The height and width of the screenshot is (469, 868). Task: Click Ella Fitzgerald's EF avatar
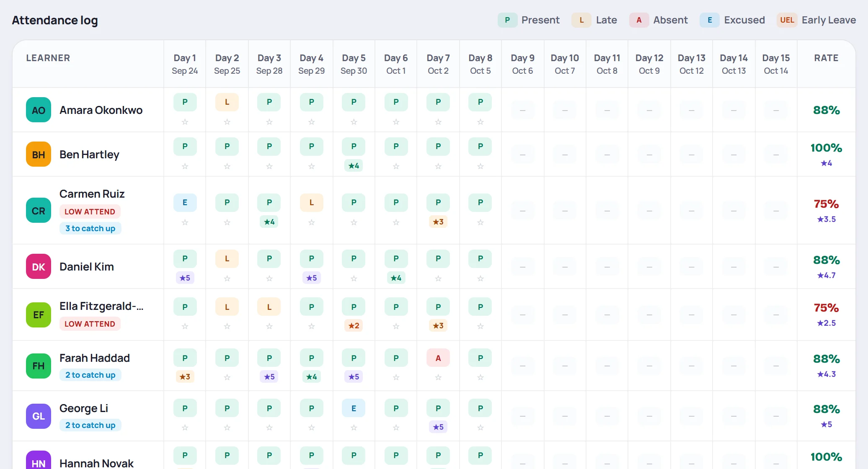pyautogui.click(x=39, y=314)
